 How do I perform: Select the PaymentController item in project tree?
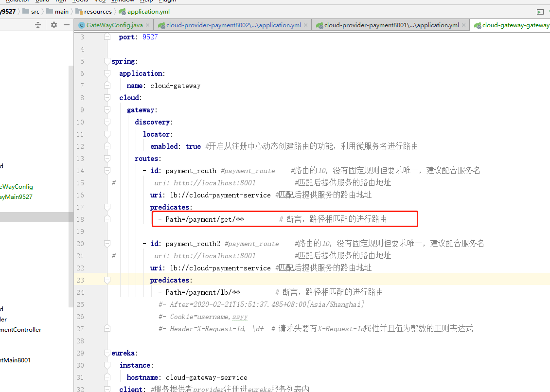(21, 330)
